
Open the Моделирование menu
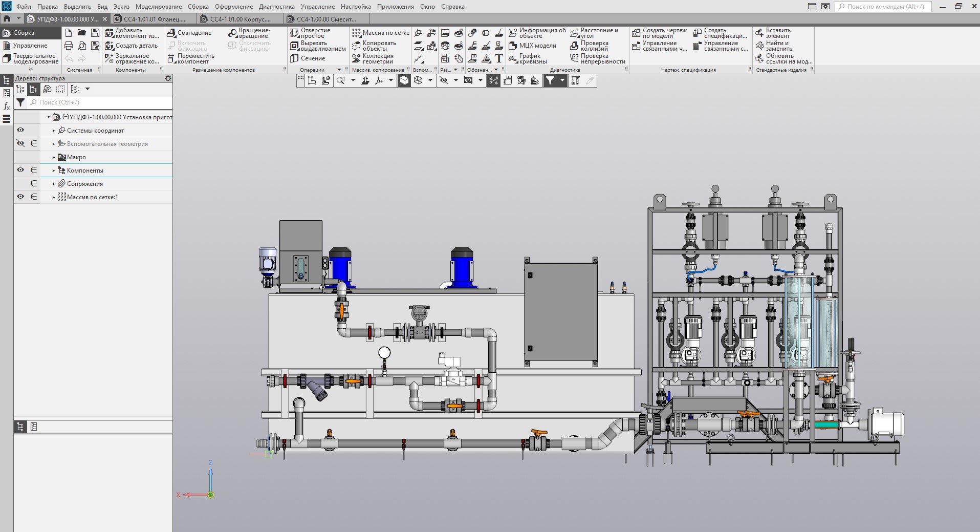pos(158,7)
